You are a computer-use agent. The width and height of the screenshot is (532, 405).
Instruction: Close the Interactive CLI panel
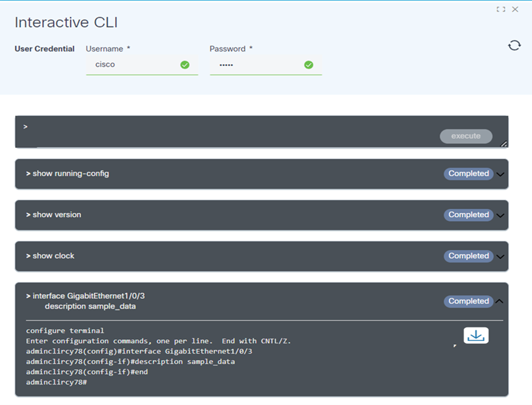[515, 9]
